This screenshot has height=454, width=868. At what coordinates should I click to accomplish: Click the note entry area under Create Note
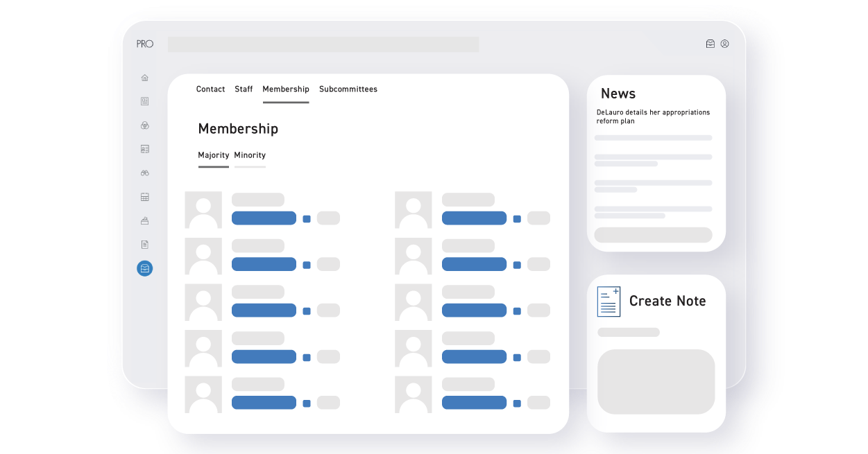[656, 381]
